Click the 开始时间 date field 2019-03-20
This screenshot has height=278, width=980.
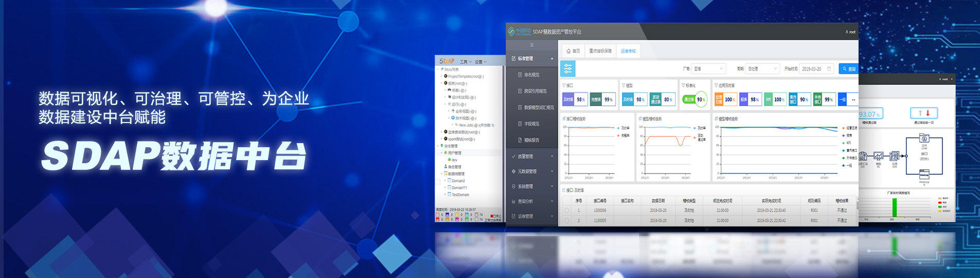coord(816,68)
